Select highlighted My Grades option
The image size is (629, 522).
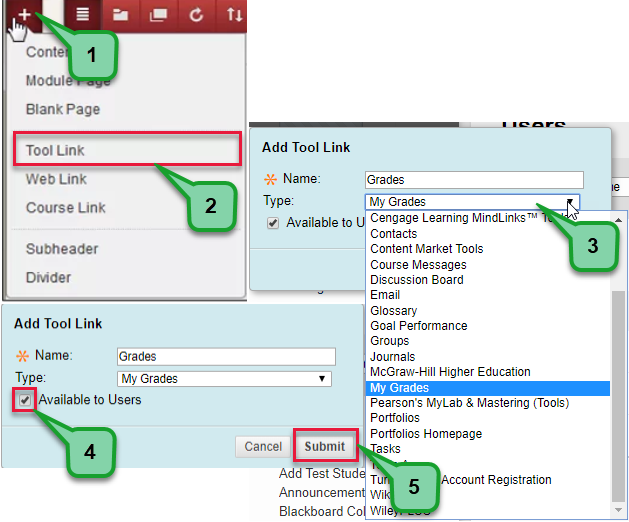pos(488,388)
